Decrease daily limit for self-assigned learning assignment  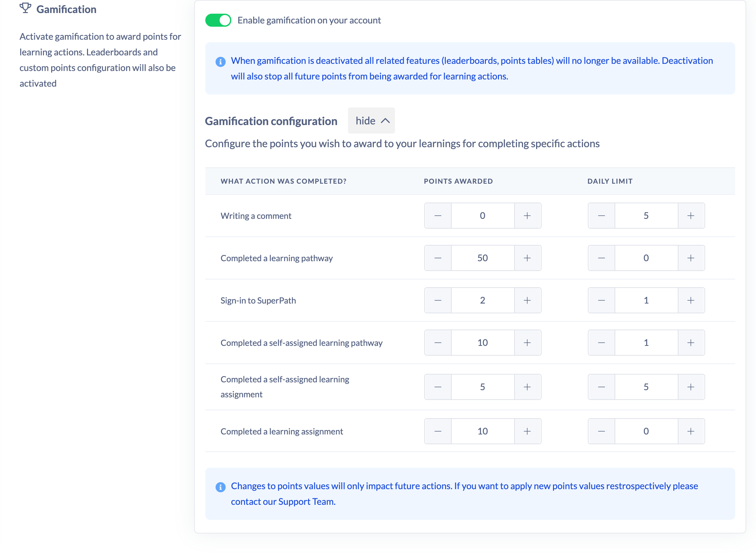coord(601,387)
